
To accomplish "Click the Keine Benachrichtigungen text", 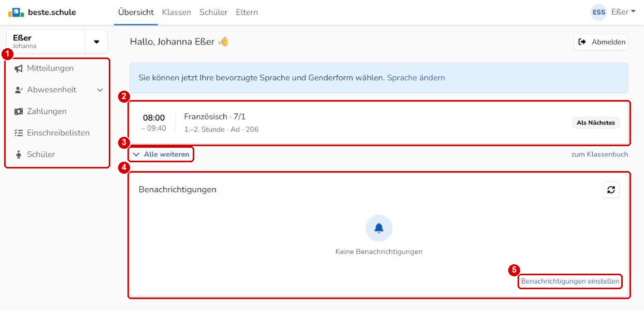I will [379, 252].
